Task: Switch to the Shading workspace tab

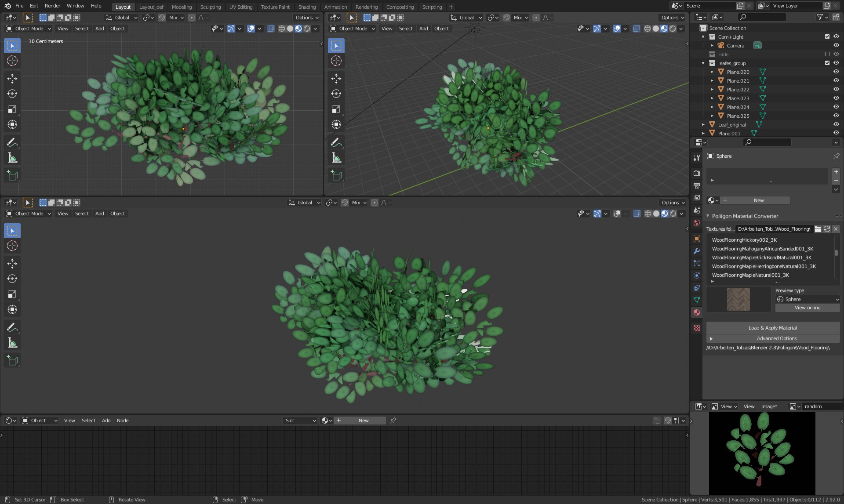Action: 307,7
